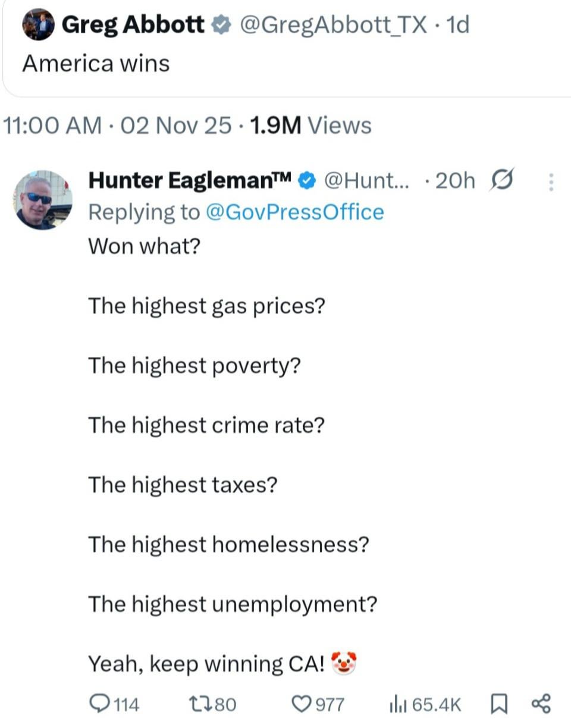Click the @GovPressOffice mention link

294,212
